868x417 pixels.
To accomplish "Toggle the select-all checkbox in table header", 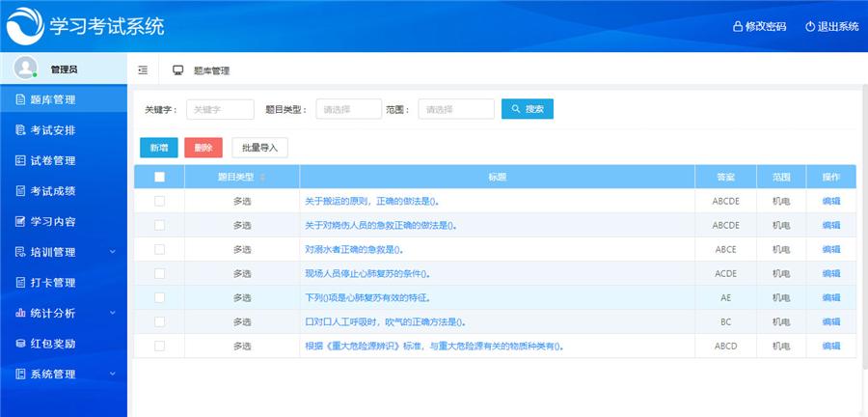I will tap(159, 178).
